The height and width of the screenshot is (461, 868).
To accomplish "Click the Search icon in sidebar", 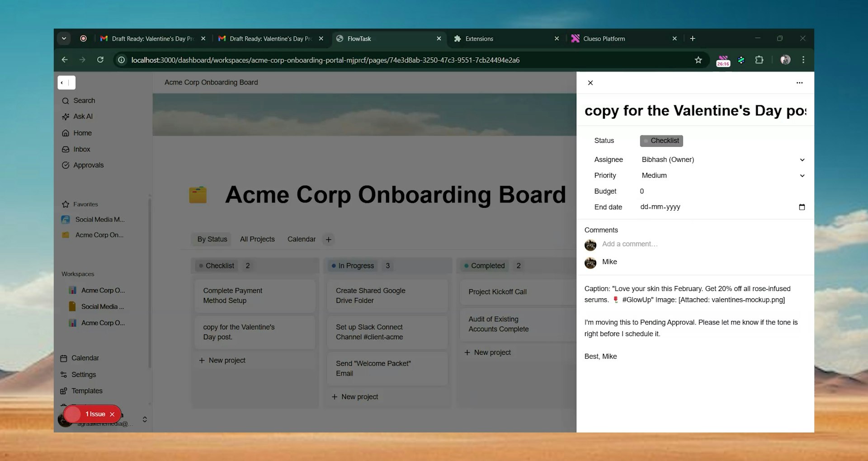I will tap(66, 101).
